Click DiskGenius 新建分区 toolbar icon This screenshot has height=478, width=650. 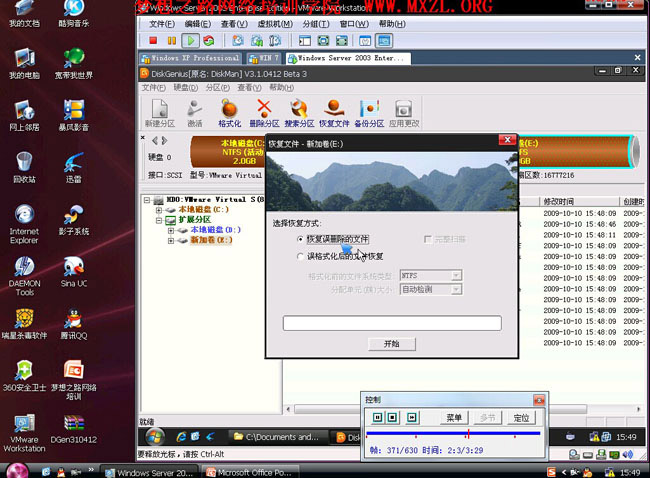click(160, 113)
